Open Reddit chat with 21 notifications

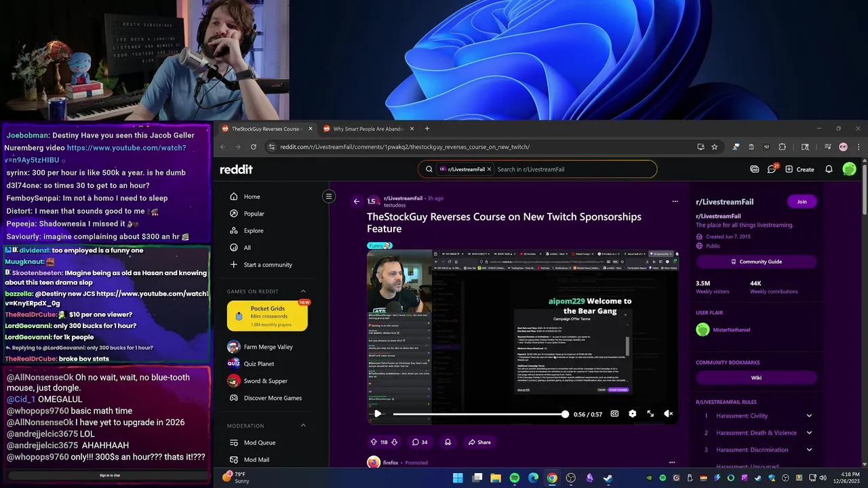pyautogui.click(x=772, y=169)
